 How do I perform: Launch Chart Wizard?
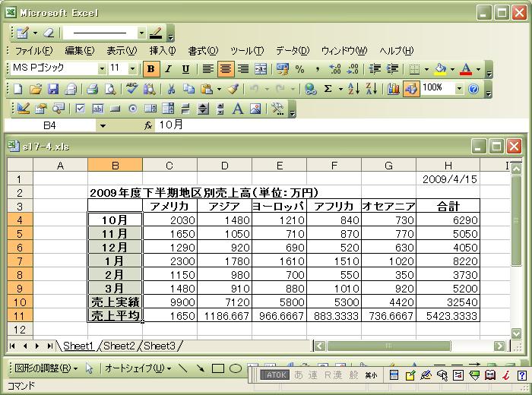pyautogui.click(x=393, y=89)
